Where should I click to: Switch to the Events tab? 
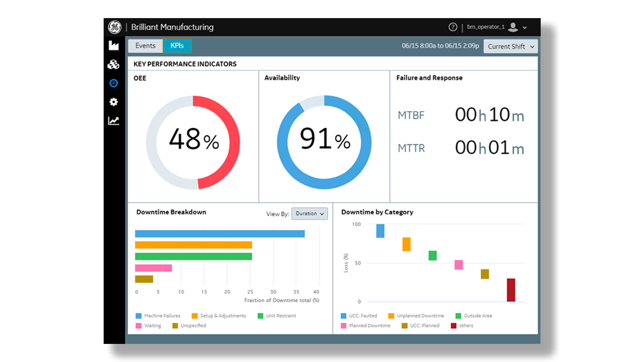(x=145, y=46)
